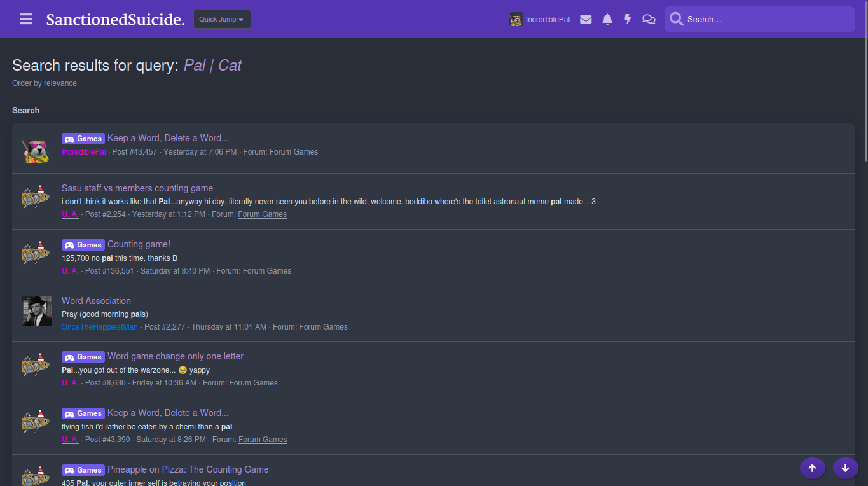The image size is (868, 486).
Task: Open the Sasu staff vs members counting game thread
Action: pos(137,188)
